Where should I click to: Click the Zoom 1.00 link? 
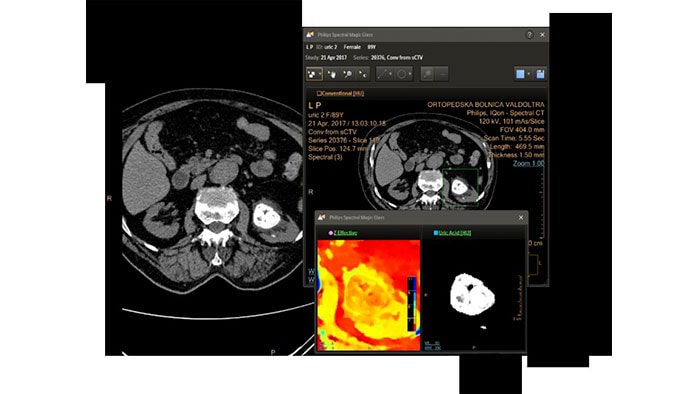[x=529, y=164]
